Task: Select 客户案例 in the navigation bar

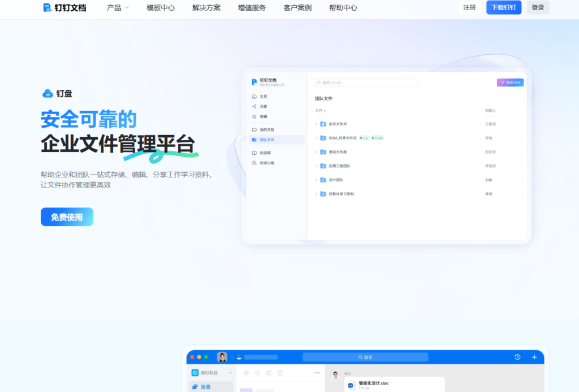Action: tap(297, 8)
